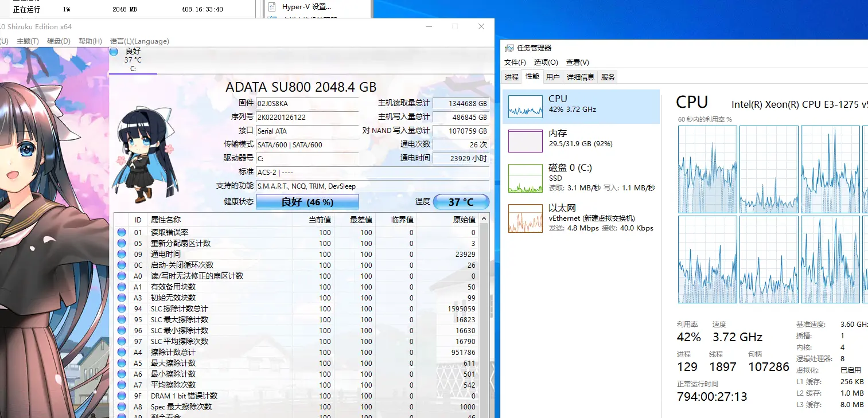
Task: Click blue status orb for row A5
Action: [x=122, y=363]
